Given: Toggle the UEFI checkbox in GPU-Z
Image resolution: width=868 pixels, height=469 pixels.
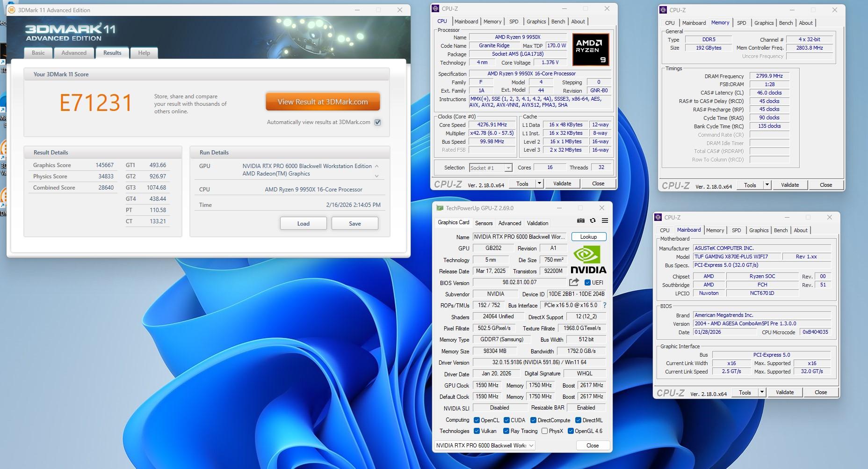Looking at the screenshot, I should coord(587,283).
